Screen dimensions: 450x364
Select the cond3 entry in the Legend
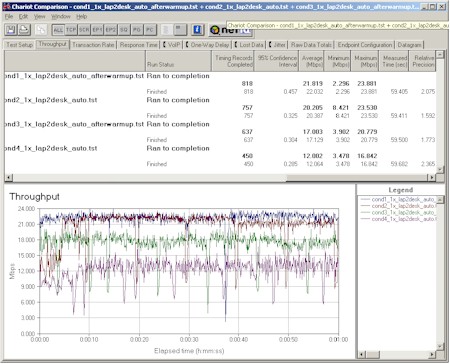399,212
